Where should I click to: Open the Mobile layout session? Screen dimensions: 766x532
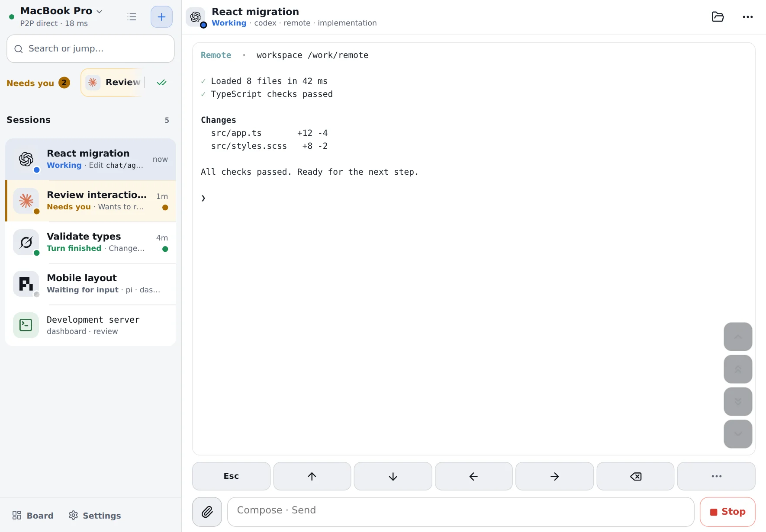coord(90,284)
